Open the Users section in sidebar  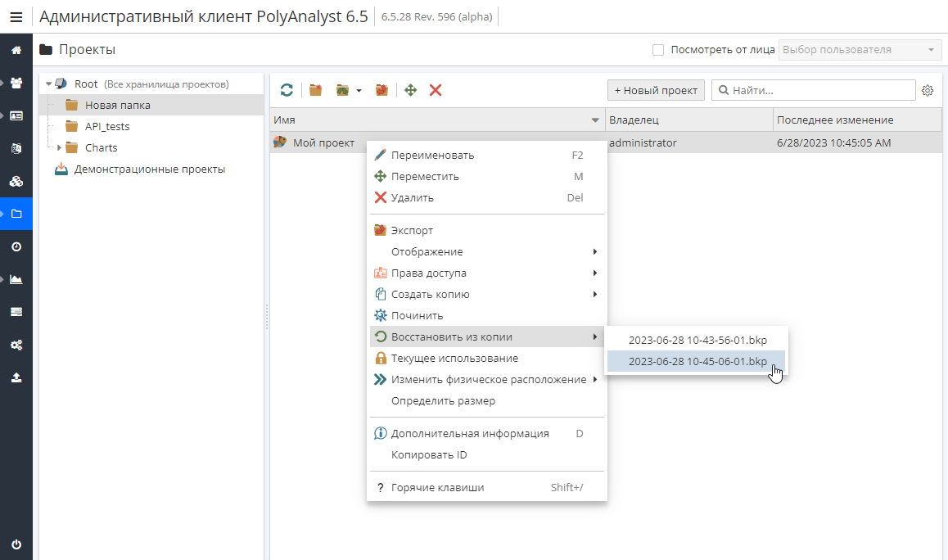pyautogui.click(x=16, y=83)
